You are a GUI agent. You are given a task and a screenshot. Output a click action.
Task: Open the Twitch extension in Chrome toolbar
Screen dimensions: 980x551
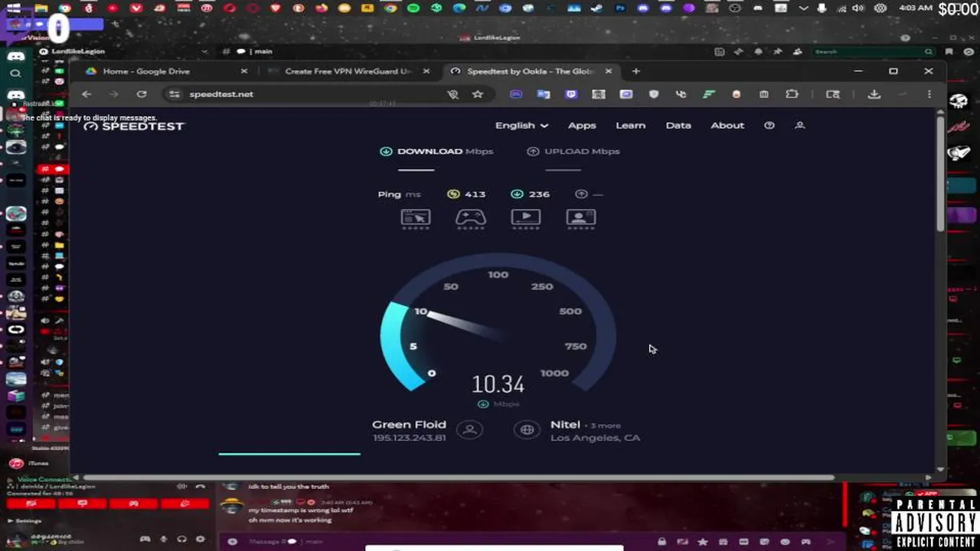(x=571, y=94)
